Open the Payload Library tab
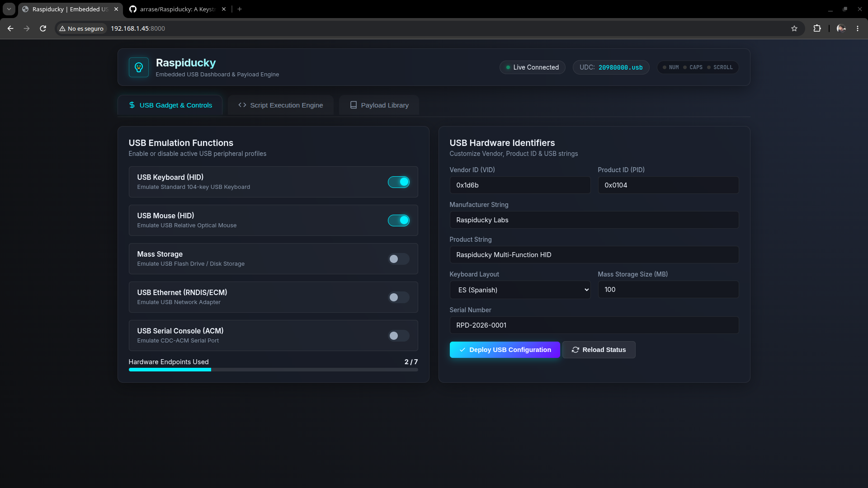868x488 pixels. coord(379,105)
